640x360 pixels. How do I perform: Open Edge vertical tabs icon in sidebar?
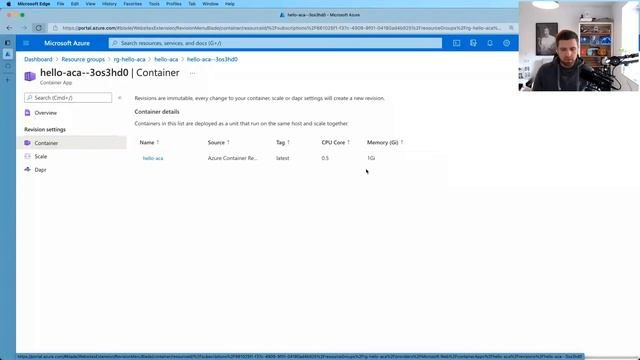(8, 42)
